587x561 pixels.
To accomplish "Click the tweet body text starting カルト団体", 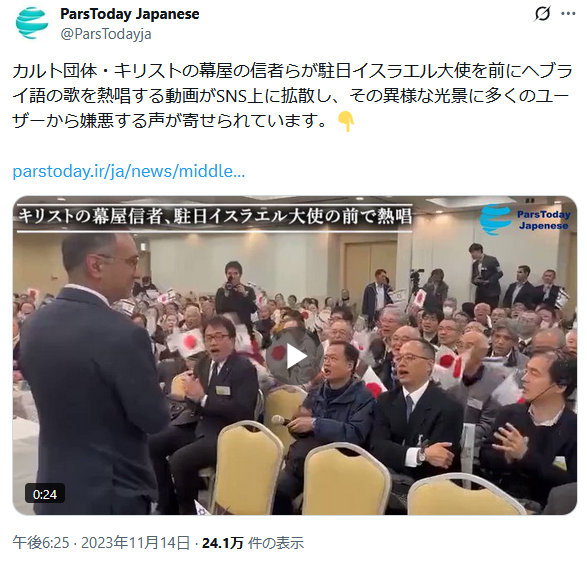I will tap(292, 96).
